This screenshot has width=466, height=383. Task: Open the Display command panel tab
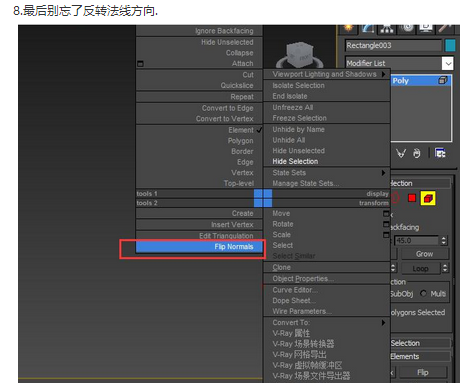coord(426,28)
